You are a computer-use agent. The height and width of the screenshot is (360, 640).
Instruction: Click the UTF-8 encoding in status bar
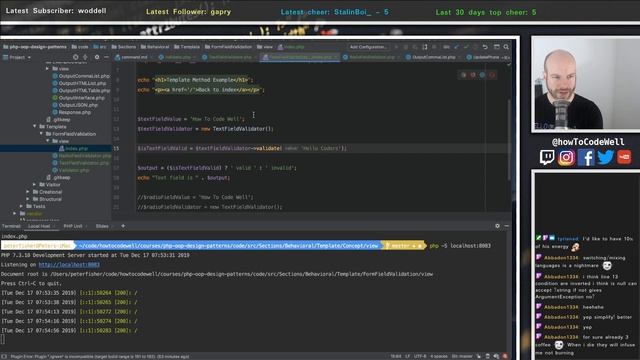(420, 356)
